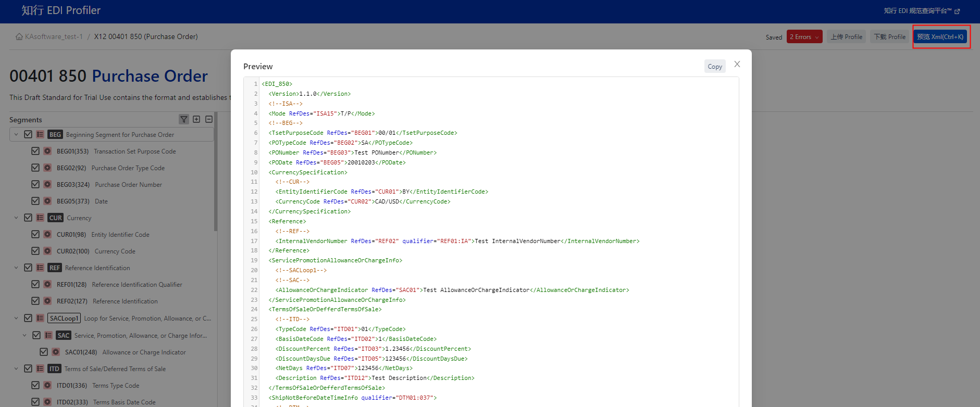Open 知行 EDI 规范查询平台 external link

(921, 11)
